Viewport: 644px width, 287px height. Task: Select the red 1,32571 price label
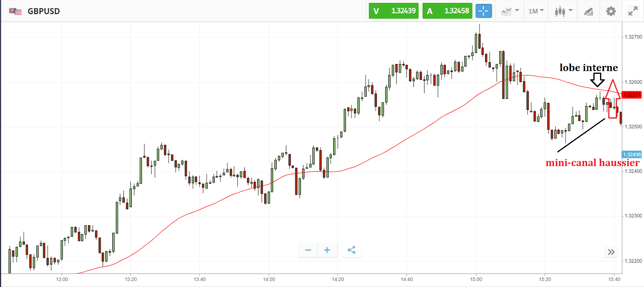tap(631, 95)
